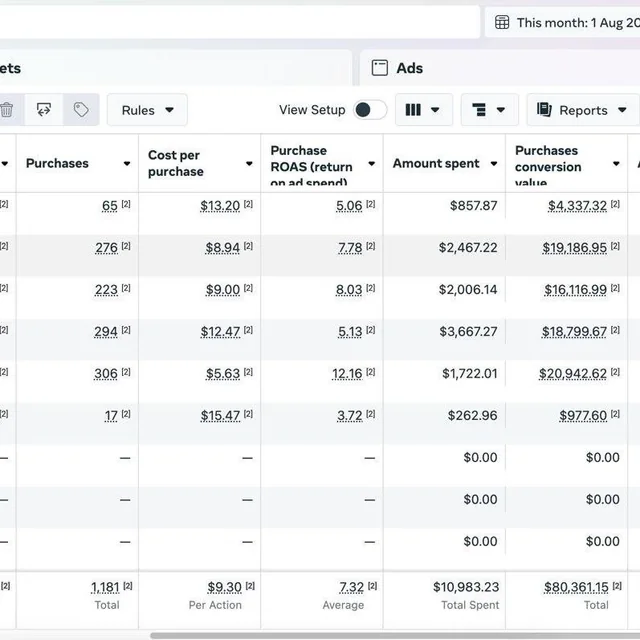Click total conversion value $80,361.15
This screenshot has height=640, width=640.
(x=576, y=587)
